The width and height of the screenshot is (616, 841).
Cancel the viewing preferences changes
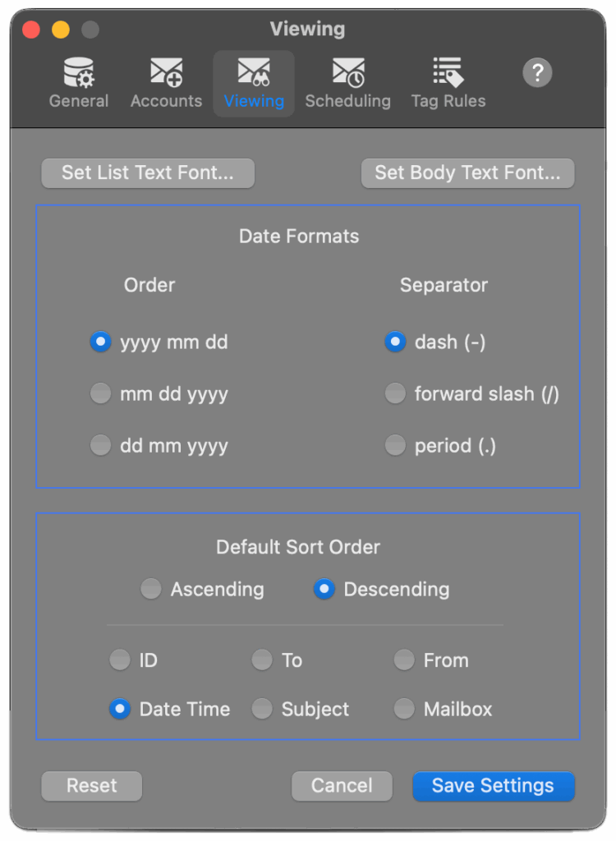342,786
